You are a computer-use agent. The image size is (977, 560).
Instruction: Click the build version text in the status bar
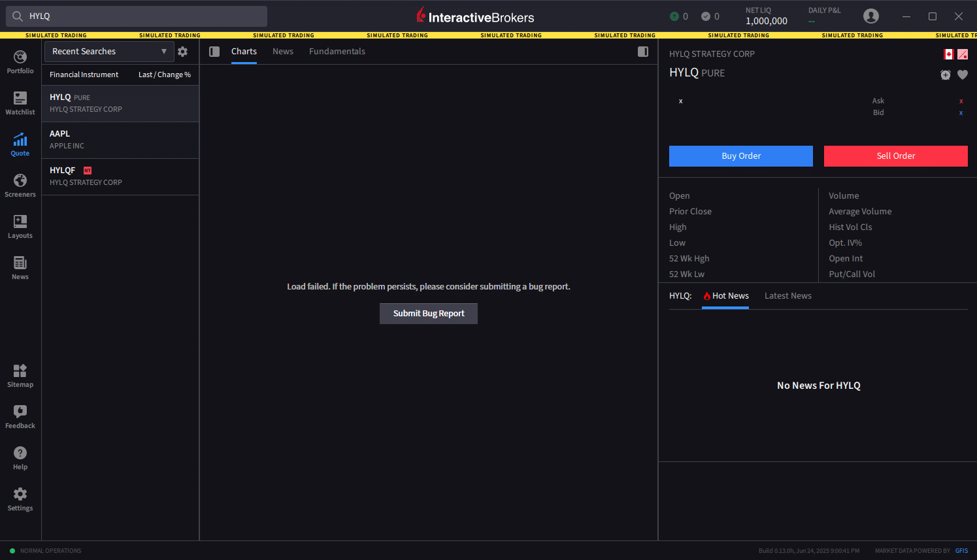tap(809, 551)
